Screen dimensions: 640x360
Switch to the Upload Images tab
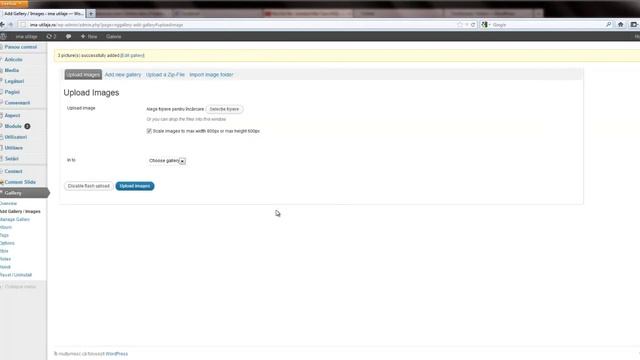83,75
